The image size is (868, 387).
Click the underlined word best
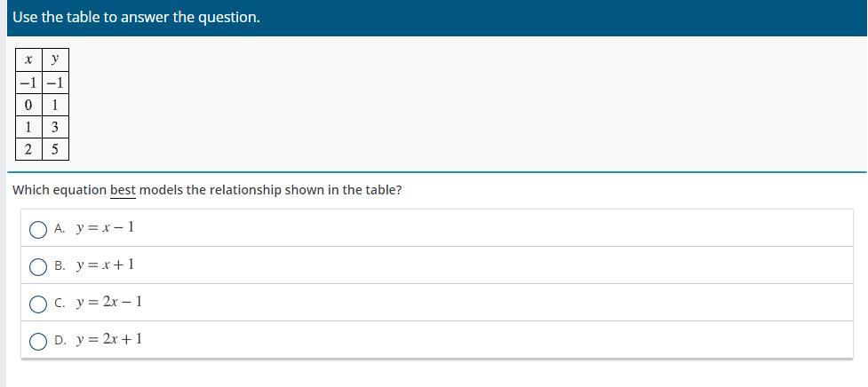[123, 190]
